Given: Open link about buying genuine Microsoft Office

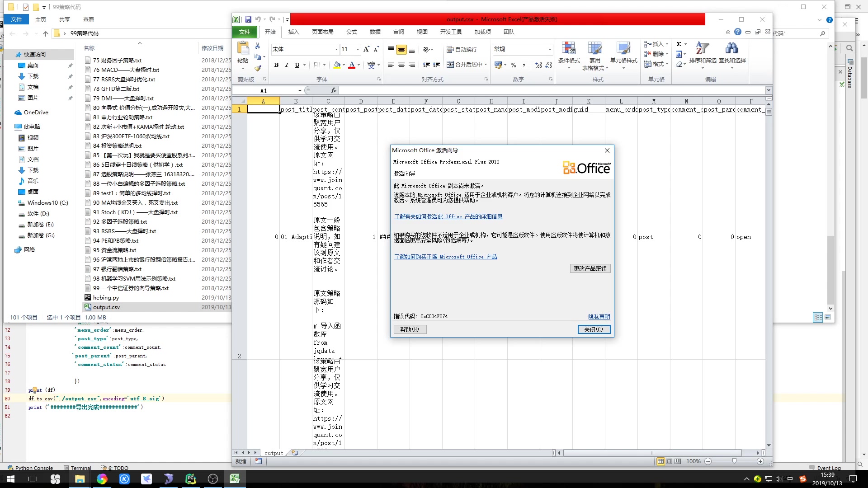Looking at the screenshot, I should click(445, 257).
